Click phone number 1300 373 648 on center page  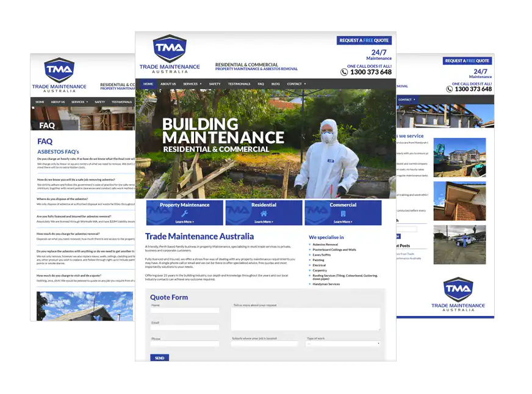[371, 72]
